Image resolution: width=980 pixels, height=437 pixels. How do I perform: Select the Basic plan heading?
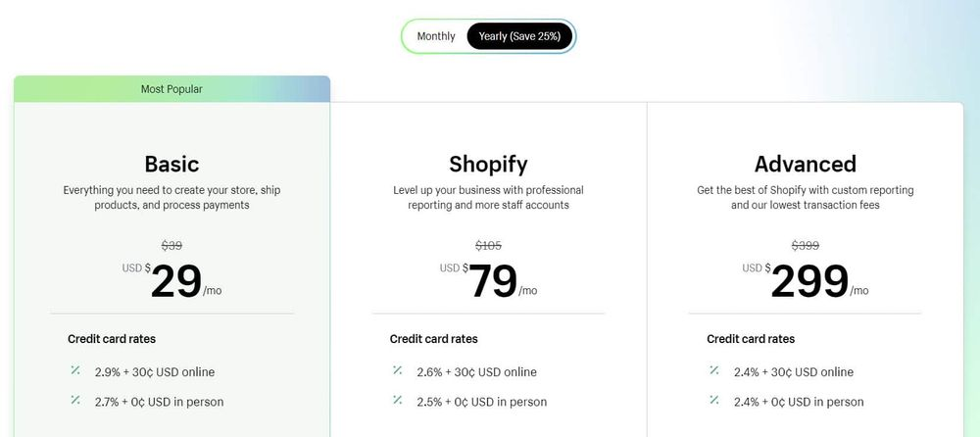tap(171, 164)
